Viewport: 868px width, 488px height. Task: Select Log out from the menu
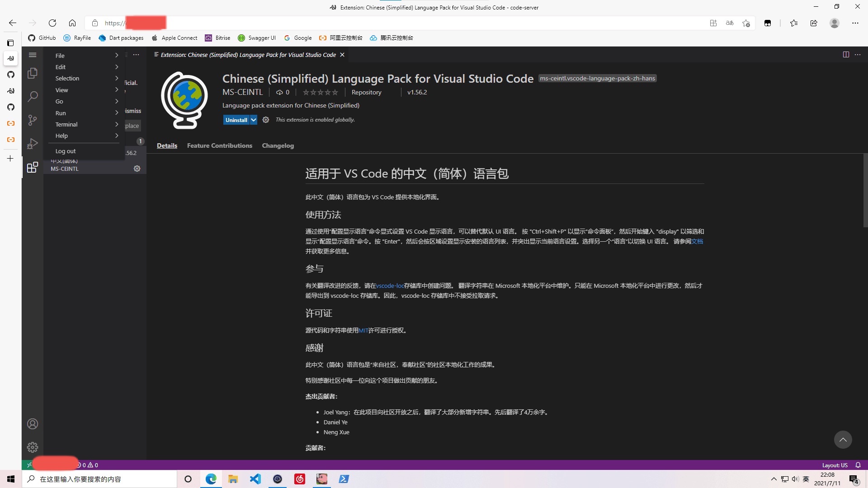(65, 151)
